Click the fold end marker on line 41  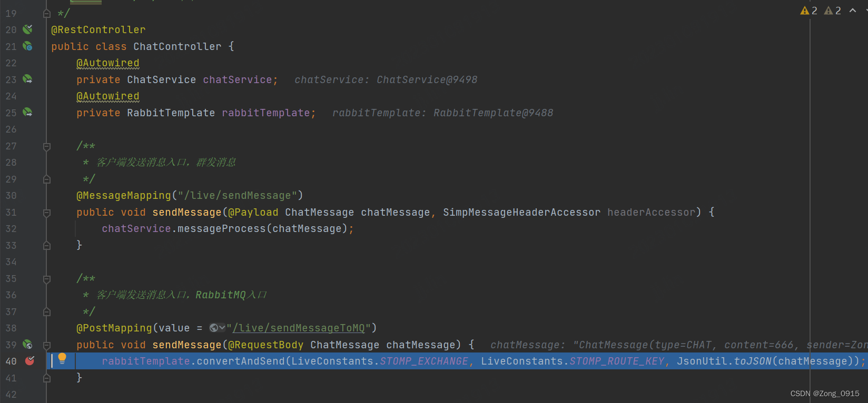[x=46, y=378]
